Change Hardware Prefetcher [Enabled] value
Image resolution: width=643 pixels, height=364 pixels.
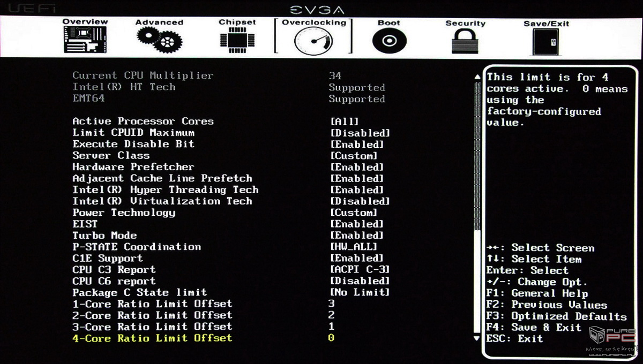coord(357,167)
